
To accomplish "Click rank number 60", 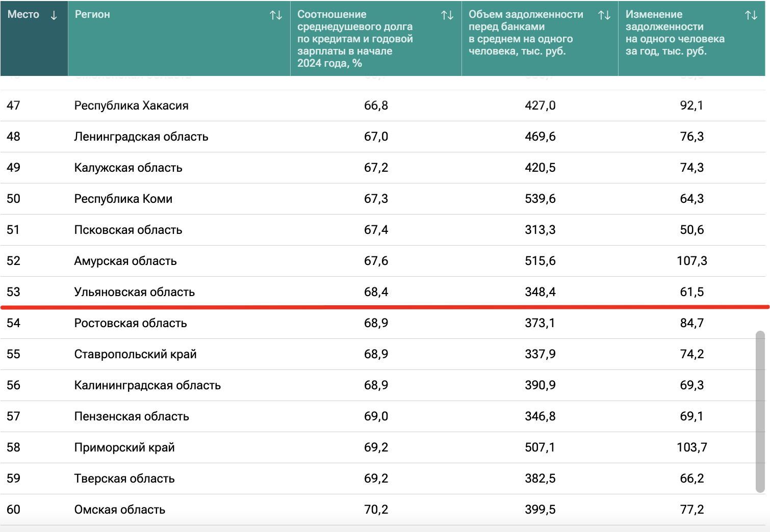I will click(13, 510).
